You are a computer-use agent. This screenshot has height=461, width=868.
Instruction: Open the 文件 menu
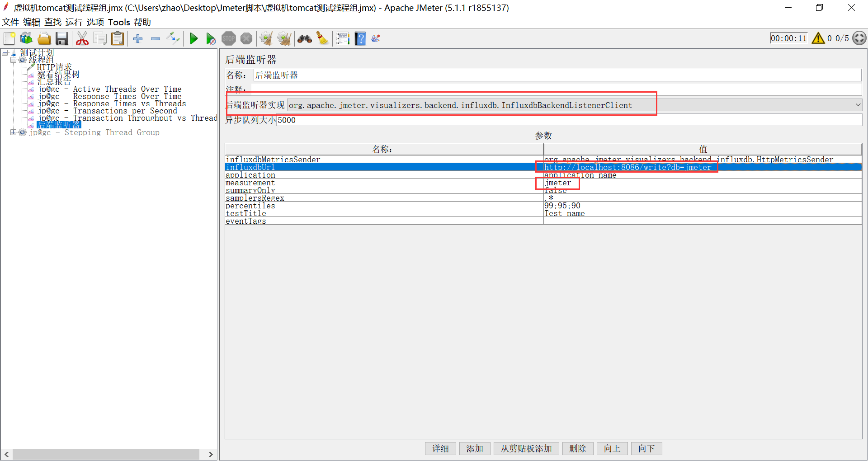[10, 22]
